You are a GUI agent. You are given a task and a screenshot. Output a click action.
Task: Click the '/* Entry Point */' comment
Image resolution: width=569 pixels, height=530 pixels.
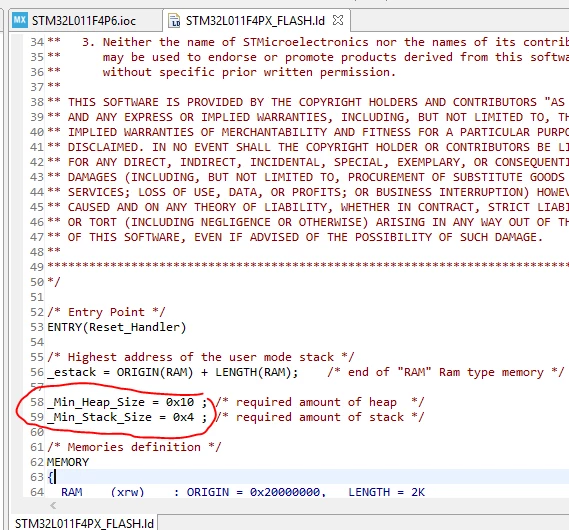[x=106, y=312]
